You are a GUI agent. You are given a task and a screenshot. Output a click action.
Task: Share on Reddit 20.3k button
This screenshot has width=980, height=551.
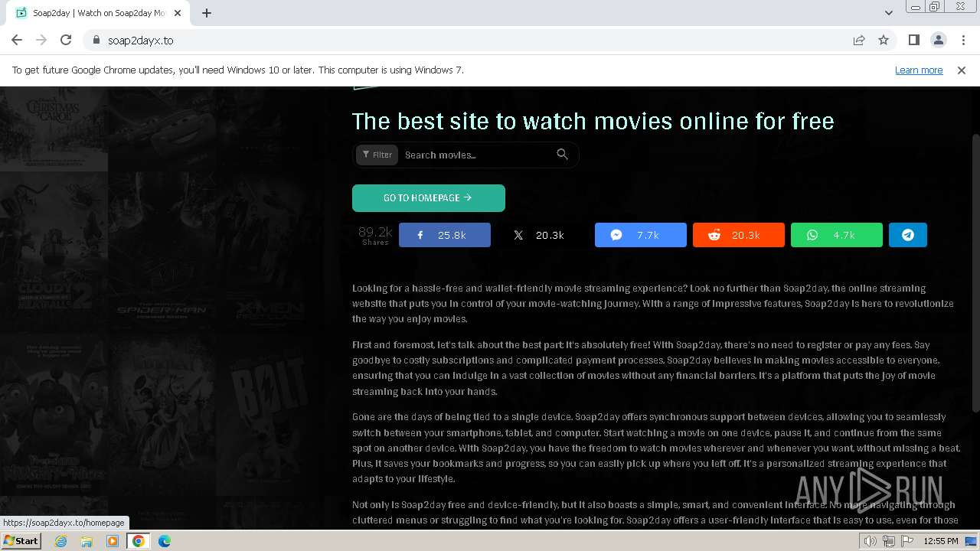739,235
